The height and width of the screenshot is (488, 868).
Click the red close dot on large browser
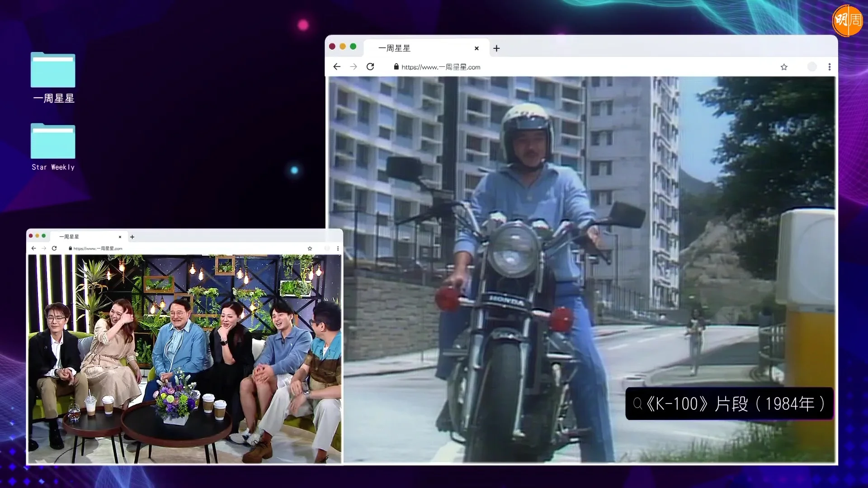tap(332, 47)
